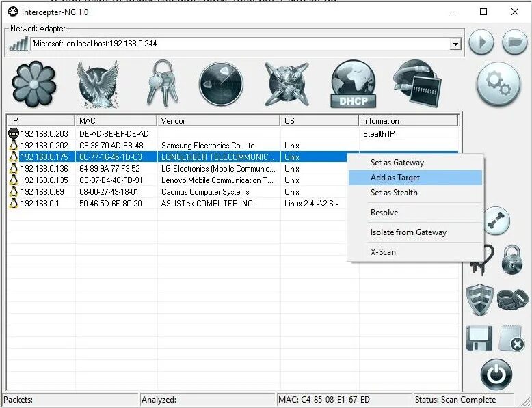Viewport: 532px width, 408px height.
Task: Sort by the IP column header
Action: (41, 121)
